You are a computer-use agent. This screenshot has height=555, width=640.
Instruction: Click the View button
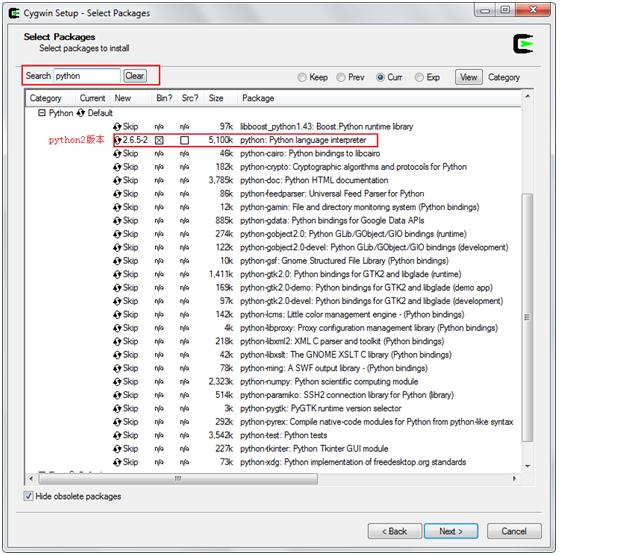pos(469,77)
